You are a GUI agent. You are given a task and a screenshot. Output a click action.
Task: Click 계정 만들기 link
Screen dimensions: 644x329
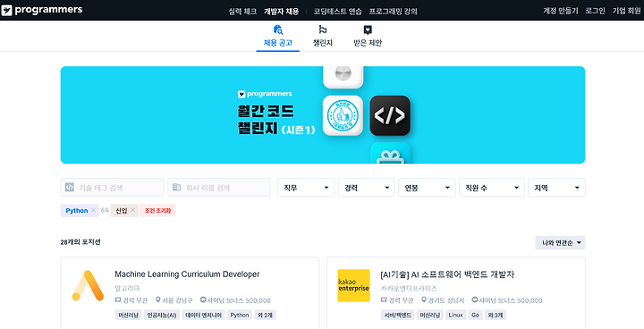[561, 11]
